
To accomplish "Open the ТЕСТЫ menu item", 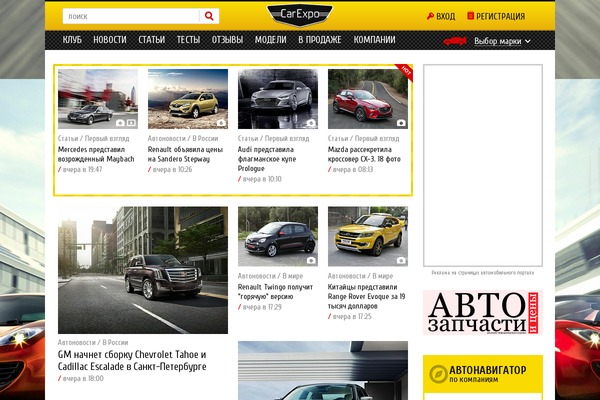I will pyautogui.click(x=188, y=40).
